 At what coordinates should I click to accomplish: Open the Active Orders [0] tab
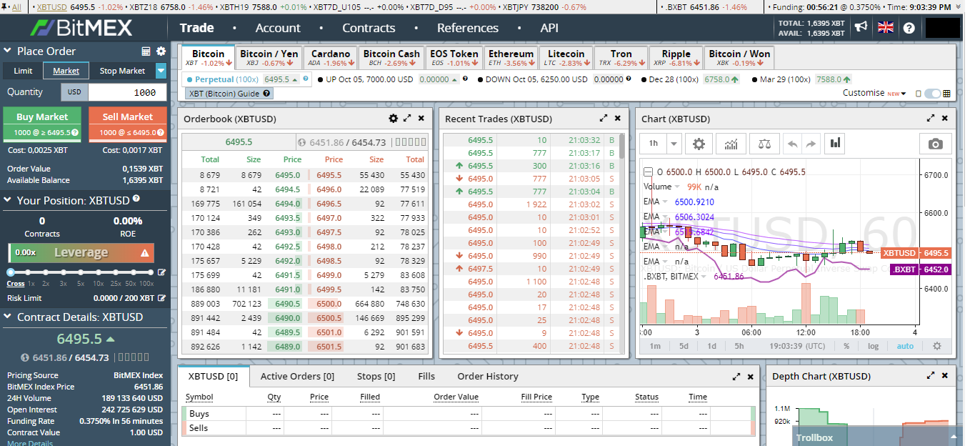297,376
